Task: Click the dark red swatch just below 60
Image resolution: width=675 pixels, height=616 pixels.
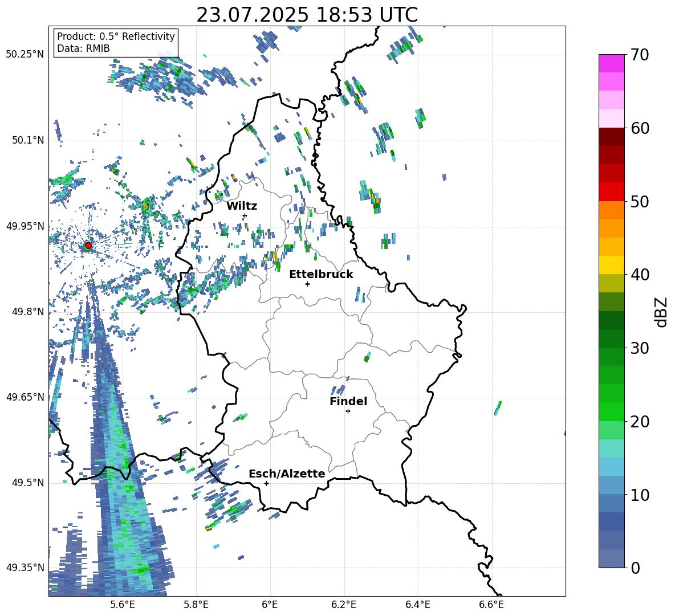Action: 611,137
